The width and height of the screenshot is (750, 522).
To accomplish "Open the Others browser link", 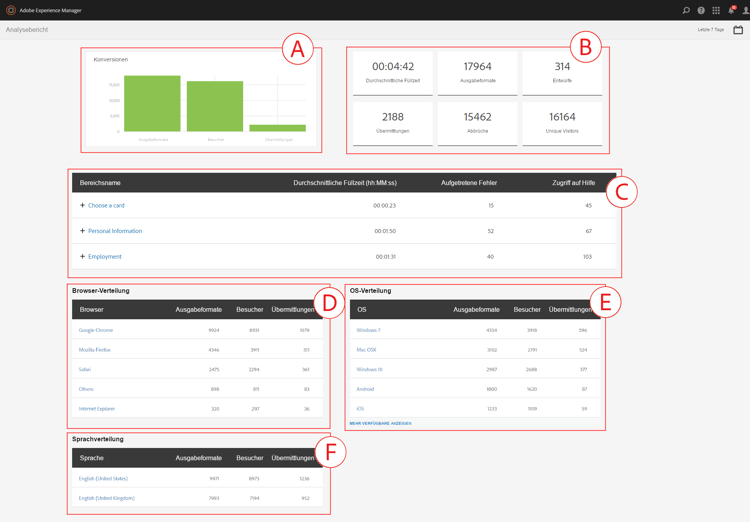I will 86,389.
